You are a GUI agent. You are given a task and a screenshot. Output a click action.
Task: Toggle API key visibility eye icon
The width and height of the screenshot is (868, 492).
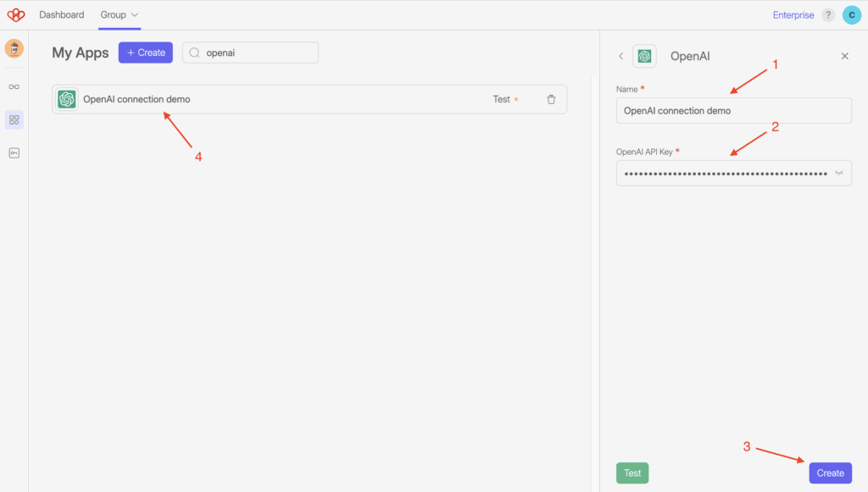[839, 174]
